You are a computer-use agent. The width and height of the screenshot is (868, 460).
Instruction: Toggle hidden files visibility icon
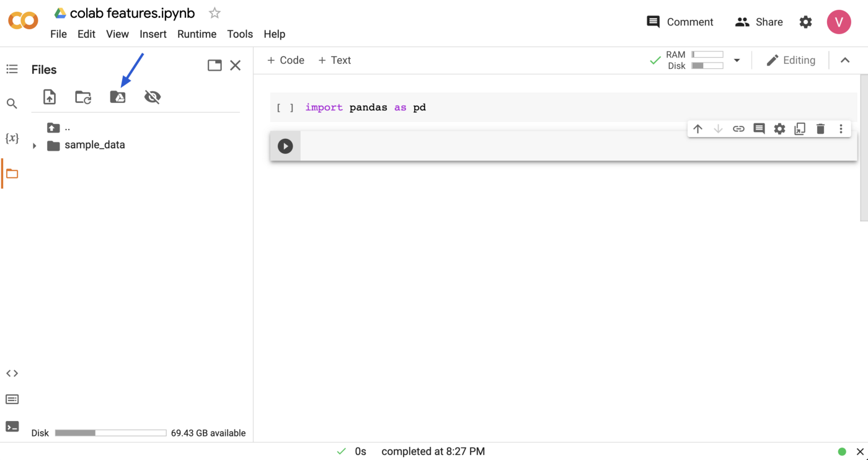(x=153, y=97)
